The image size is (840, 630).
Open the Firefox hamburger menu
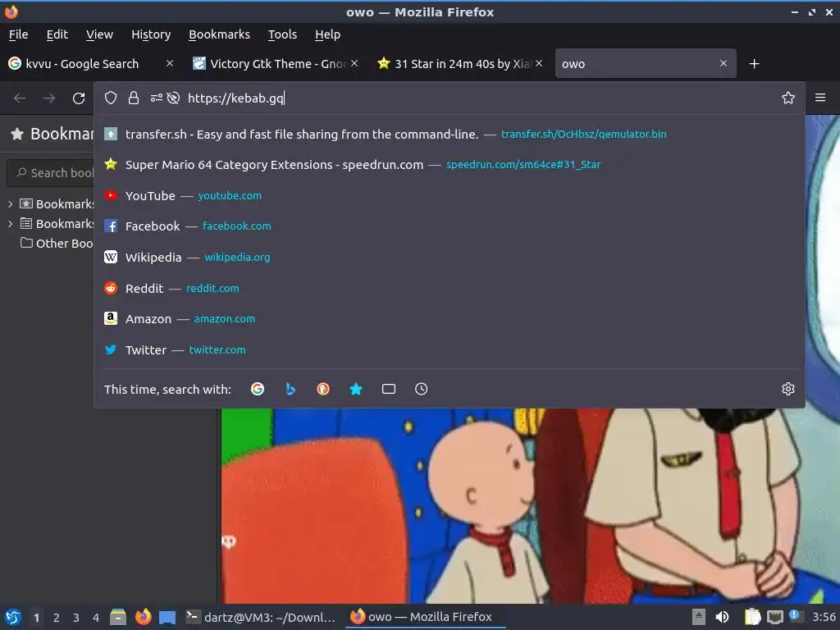(820, 98)
